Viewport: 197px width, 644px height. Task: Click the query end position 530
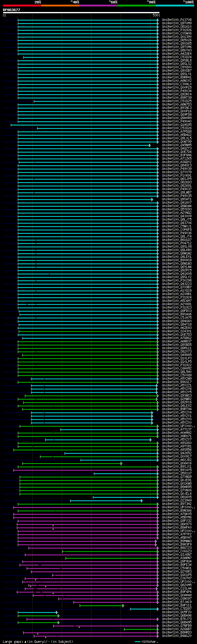click(155, 15)
